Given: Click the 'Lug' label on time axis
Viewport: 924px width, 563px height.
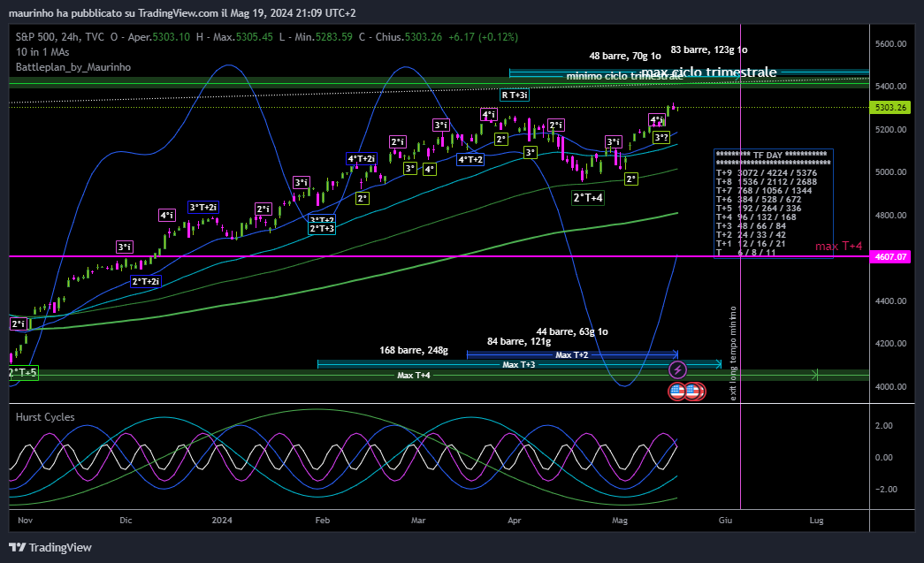Looking at the screenshot, I should click(816, 521).
